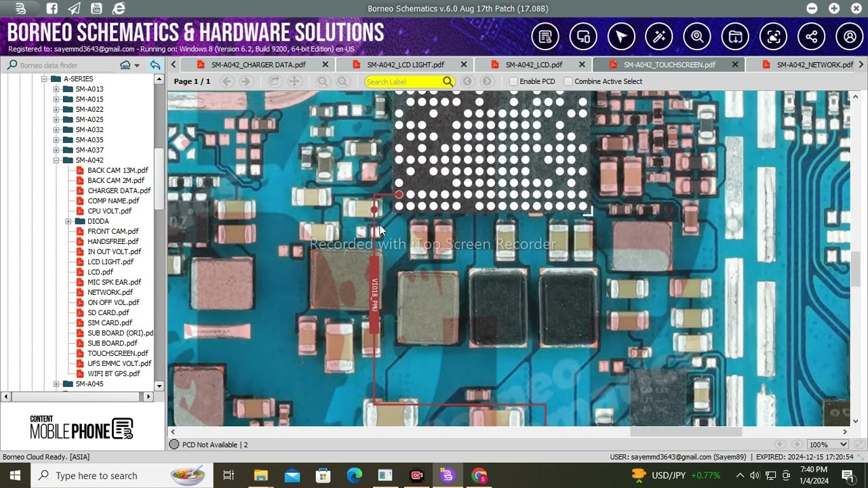Click the Borneo logo icon in title bar
This screenshot has height=488, width=868.
pos(21,9)
